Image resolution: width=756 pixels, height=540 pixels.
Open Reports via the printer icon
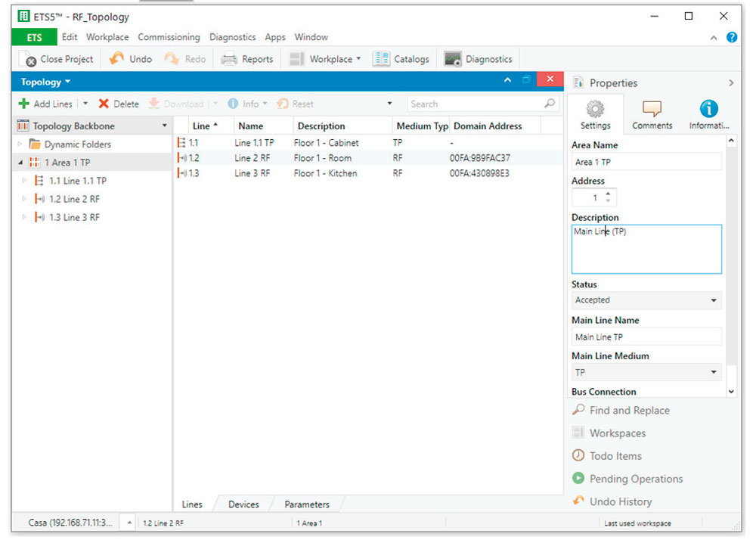click(229, 59)
